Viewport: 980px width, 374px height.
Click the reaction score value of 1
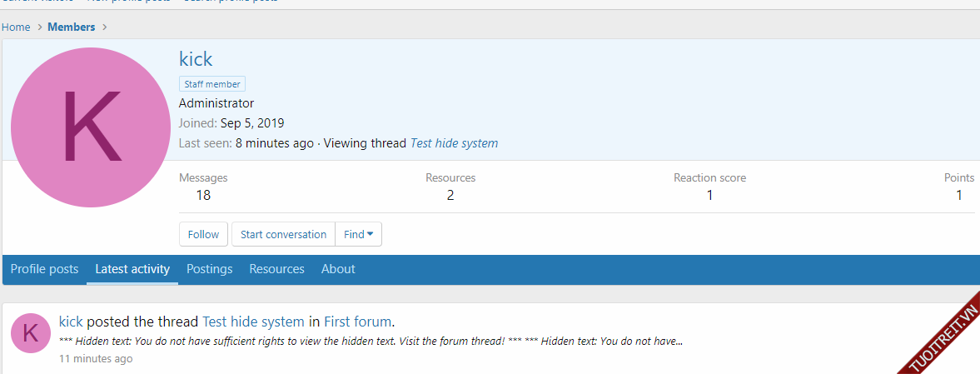coord(709,195)
